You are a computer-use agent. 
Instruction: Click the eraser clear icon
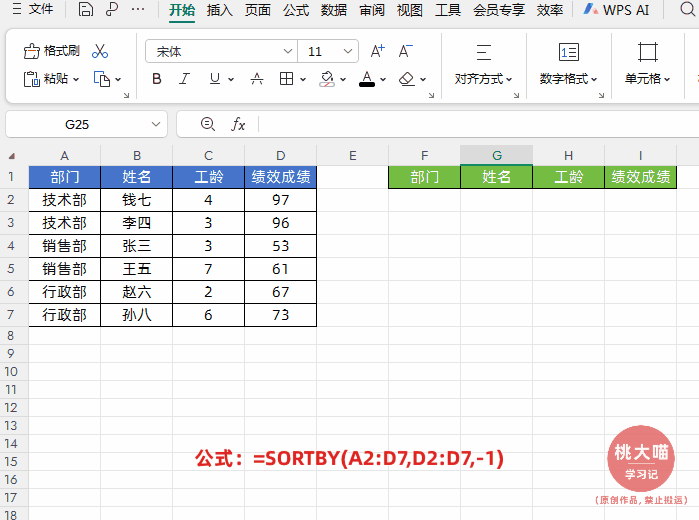click(407, 79)
